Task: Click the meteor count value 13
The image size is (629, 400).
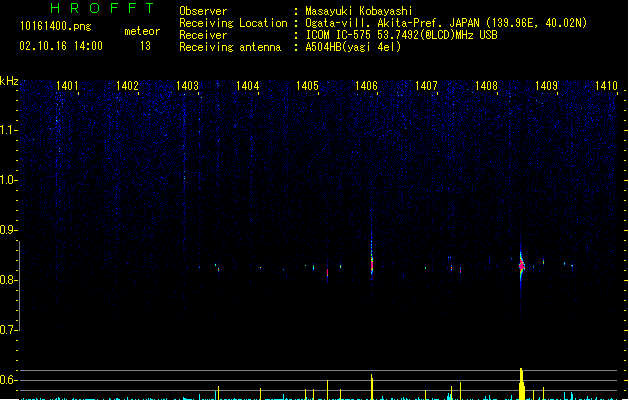Action: [145, 46]
